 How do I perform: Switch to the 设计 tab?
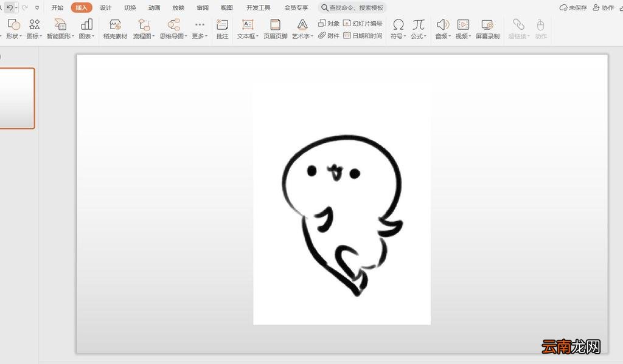(x=106, y=7)
